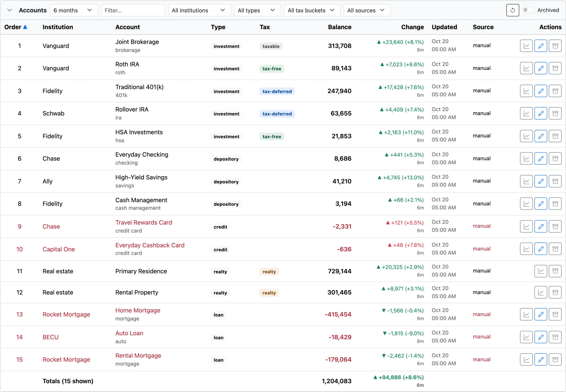The width and height of the screenshot is (566, 392).
Task: Open the All institutions dropdown
Action: tap(200, 10)
